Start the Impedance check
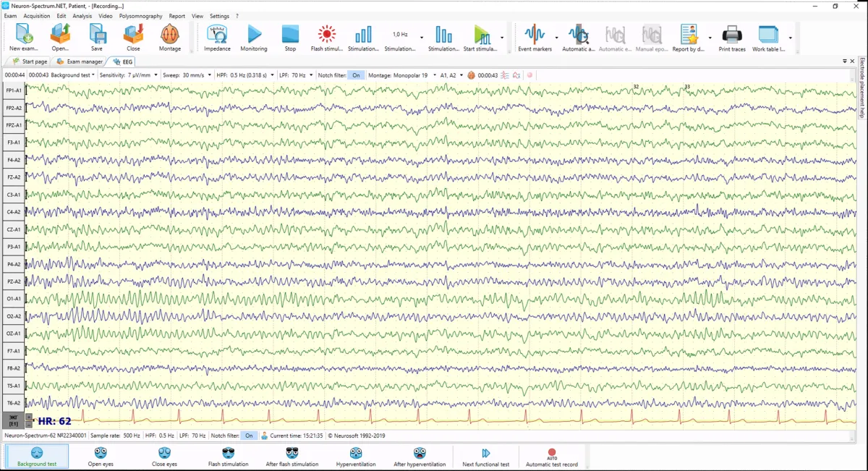This screenshot has width=868, height=471. click(x=217, y=38)
